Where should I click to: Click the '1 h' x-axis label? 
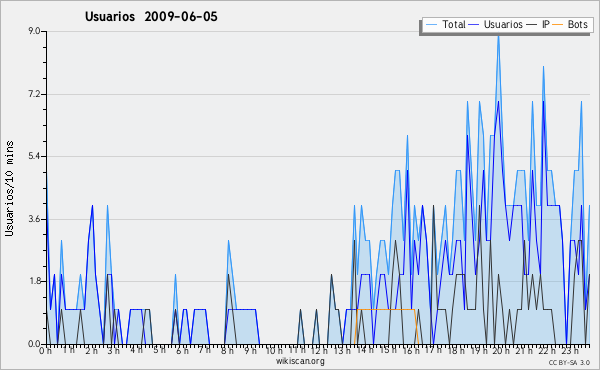coord(69,350)
